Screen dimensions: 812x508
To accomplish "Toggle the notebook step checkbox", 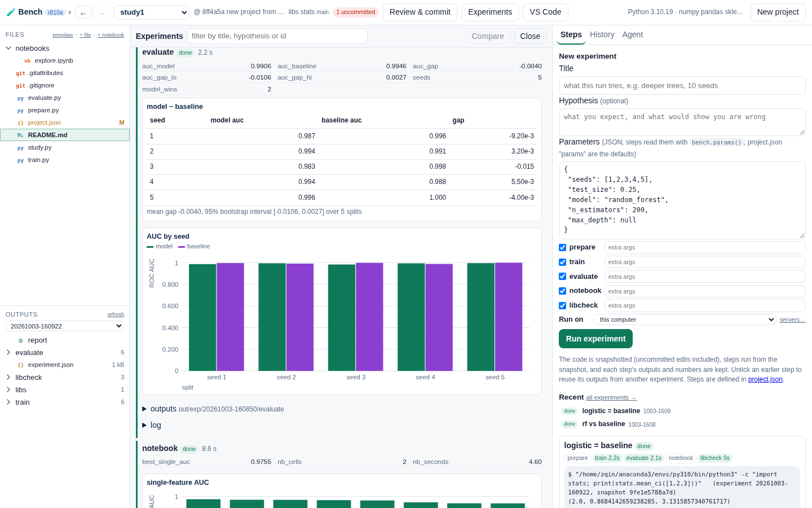I will 562,291.
